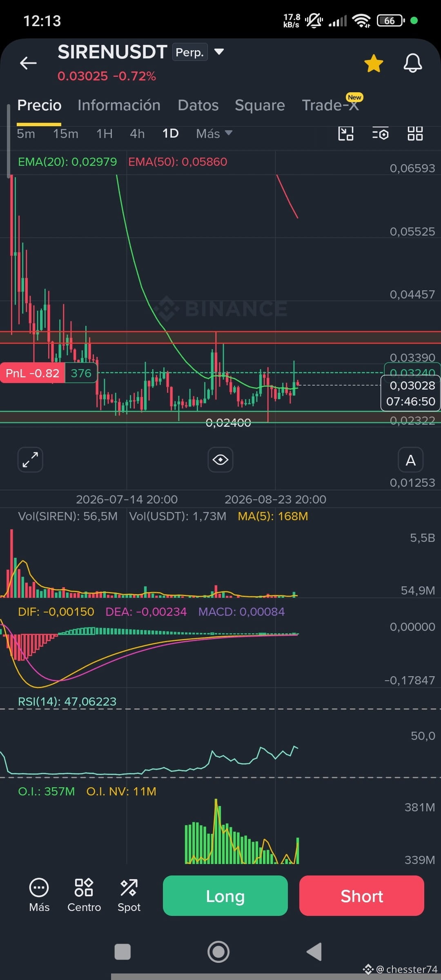Open the Información tab
The image size is (441, 980).
[119, 105]
